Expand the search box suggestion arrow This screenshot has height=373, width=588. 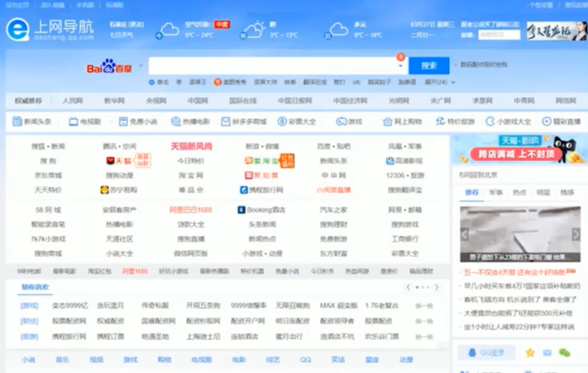pos(401,66)
